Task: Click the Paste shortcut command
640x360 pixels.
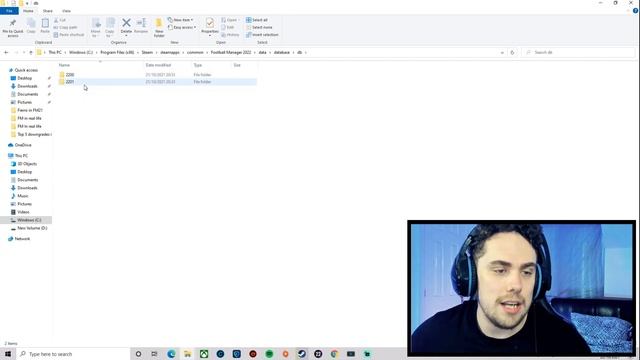Action: pyautogui.click(x=69, y=35)
